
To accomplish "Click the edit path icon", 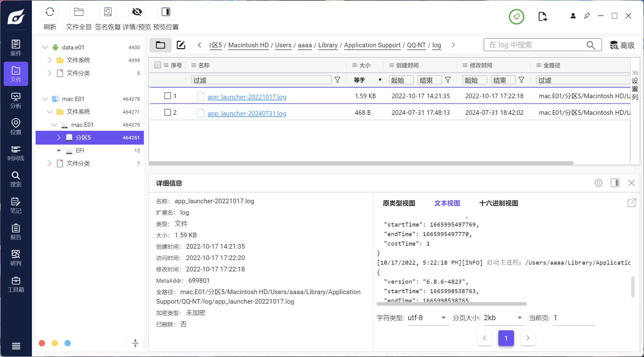I will 181,45.
